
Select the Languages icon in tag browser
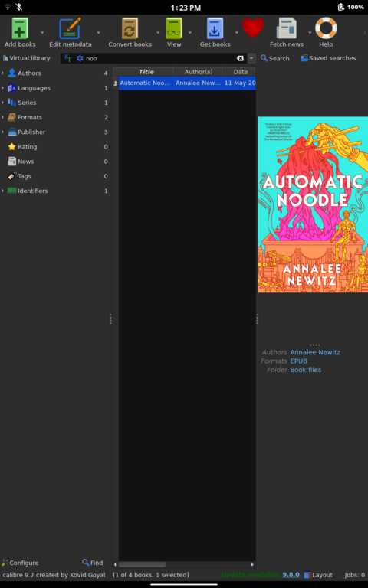click(11, 88)
